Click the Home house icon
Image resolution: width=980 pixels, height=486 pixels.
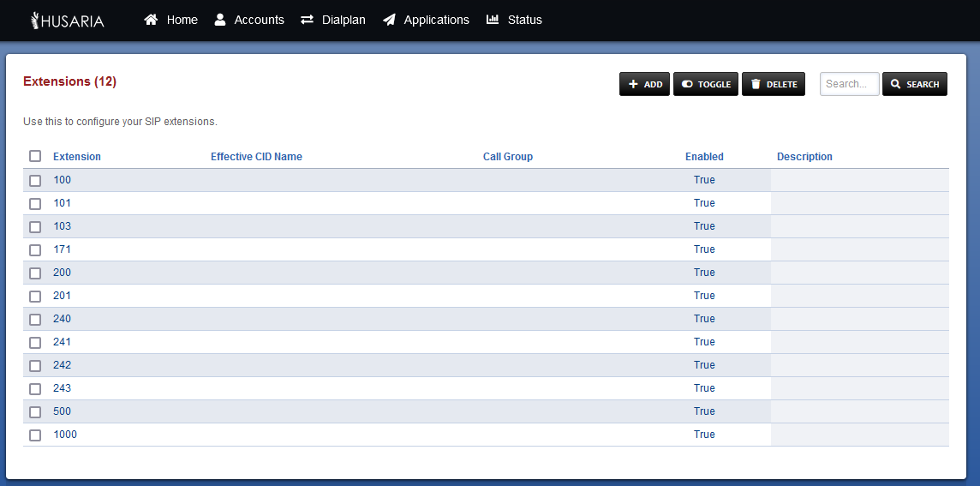tap(151, 20)
